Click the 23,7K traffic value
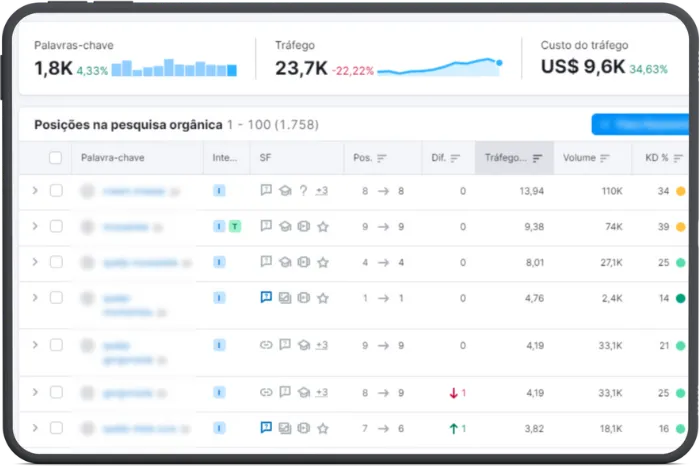 (301, 68)
